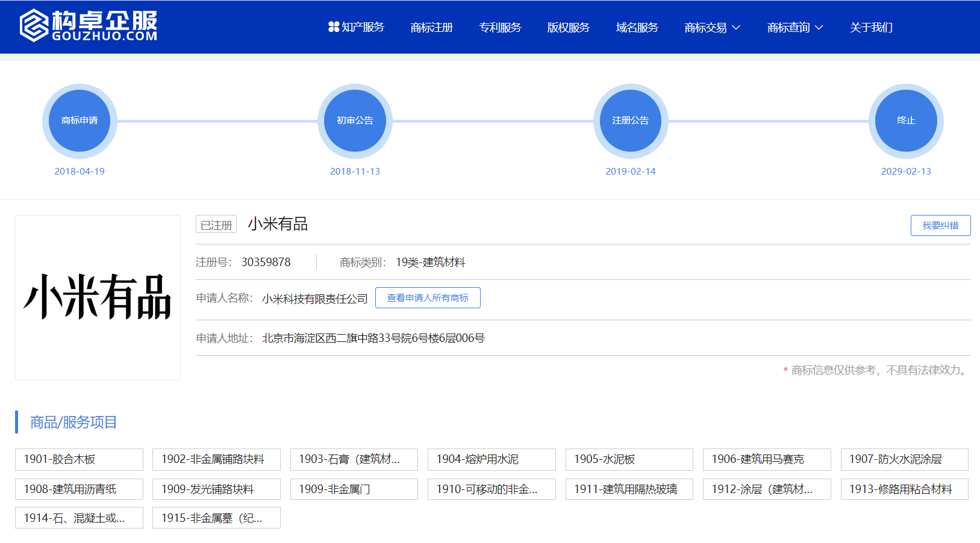
Task: Select item 1903-石膏（建筑材...
Action: tap(354, 459)
